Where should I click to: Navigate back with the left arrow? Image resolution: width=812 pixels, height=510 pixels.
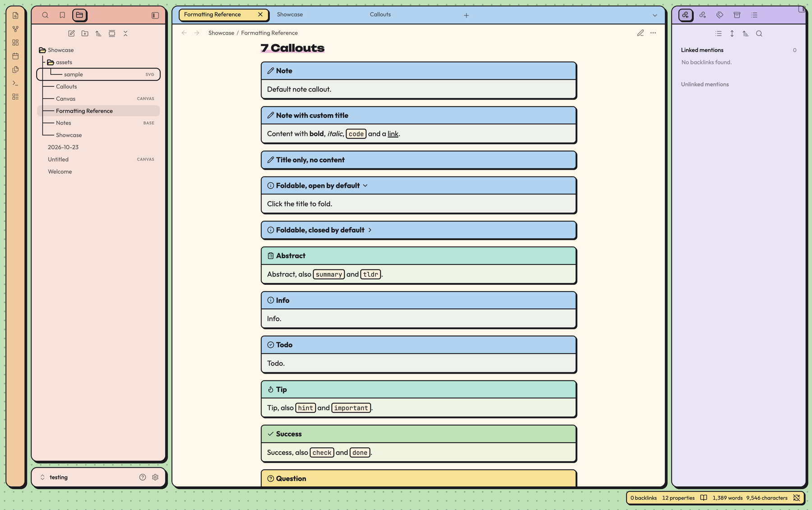(x=184, y=33)
